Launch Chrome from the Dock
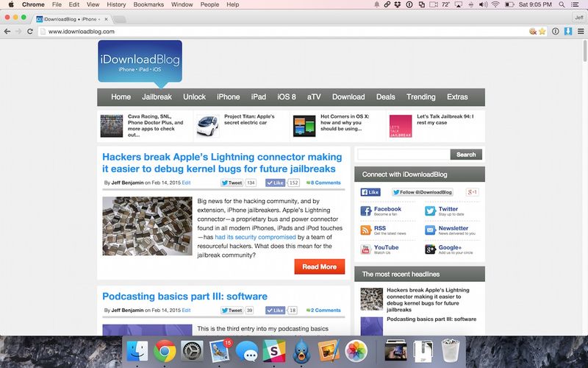Screen dimensions: 588x368 (x=165, y=351)
